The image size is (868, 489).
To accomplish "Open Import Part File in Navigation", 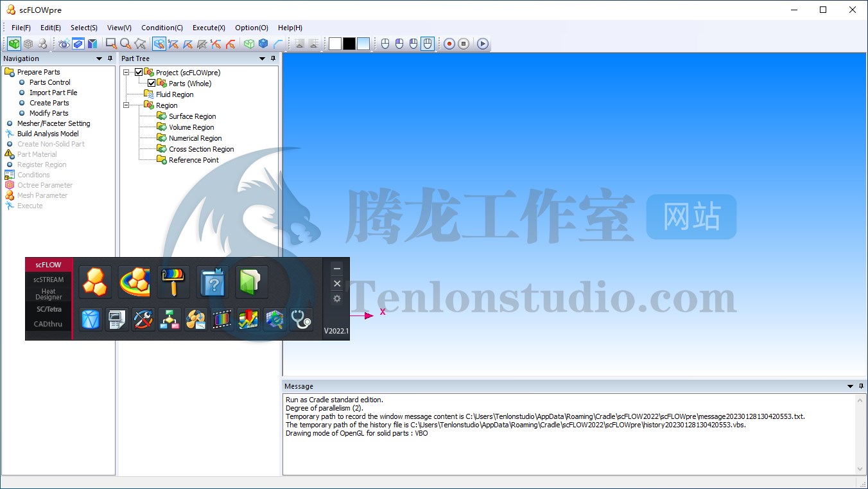I will 53,93.
